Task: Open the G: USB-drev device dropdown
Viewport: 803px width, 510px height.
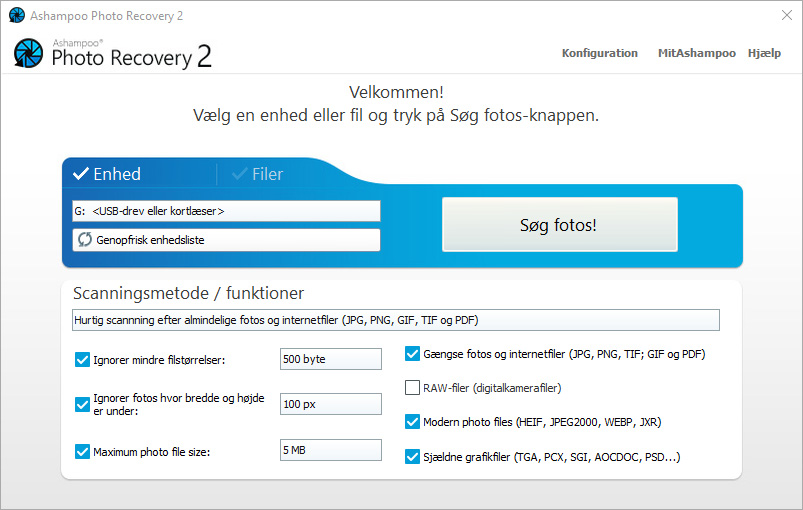Action: [x=226, y=211]
